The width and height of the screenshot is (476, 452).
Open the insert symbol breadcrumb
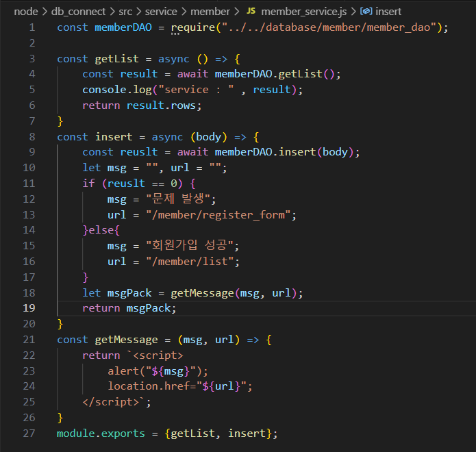click(388, 12)
